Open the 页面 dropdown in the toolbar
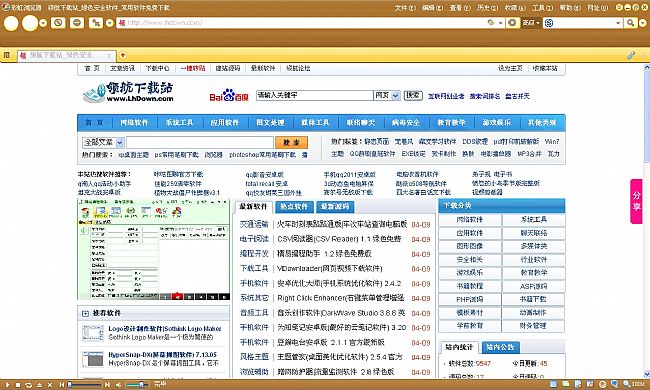 tap(531, 23)
